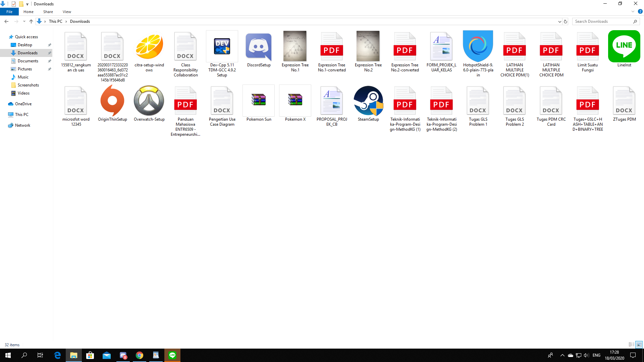Open the DiscordSetup installer
Screen dimensions: 644x362
pyautogui.click(x=259, y=49)
